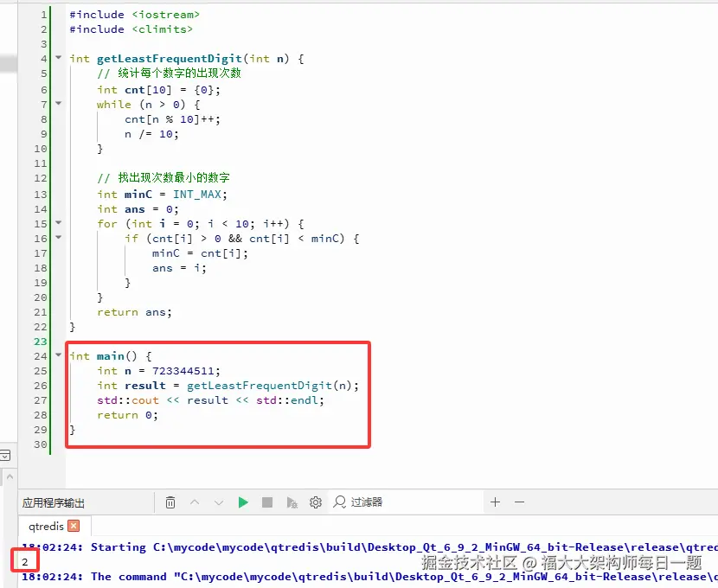Open output pane settings gear
Screen dimensions: 718x588
316,502
